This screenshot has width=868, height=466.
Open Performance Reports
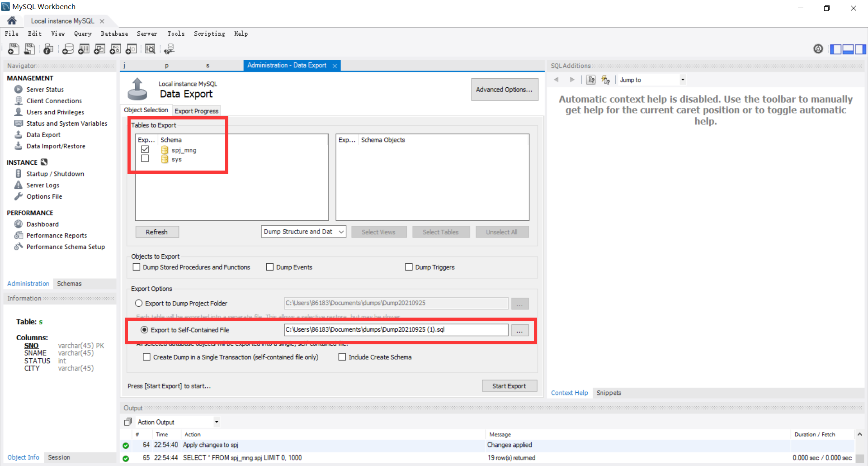(x=57, y=236)
